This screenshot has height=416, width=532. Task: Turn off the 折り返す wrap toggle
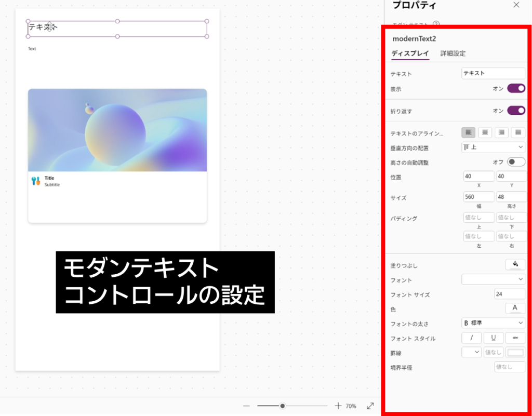516,111
